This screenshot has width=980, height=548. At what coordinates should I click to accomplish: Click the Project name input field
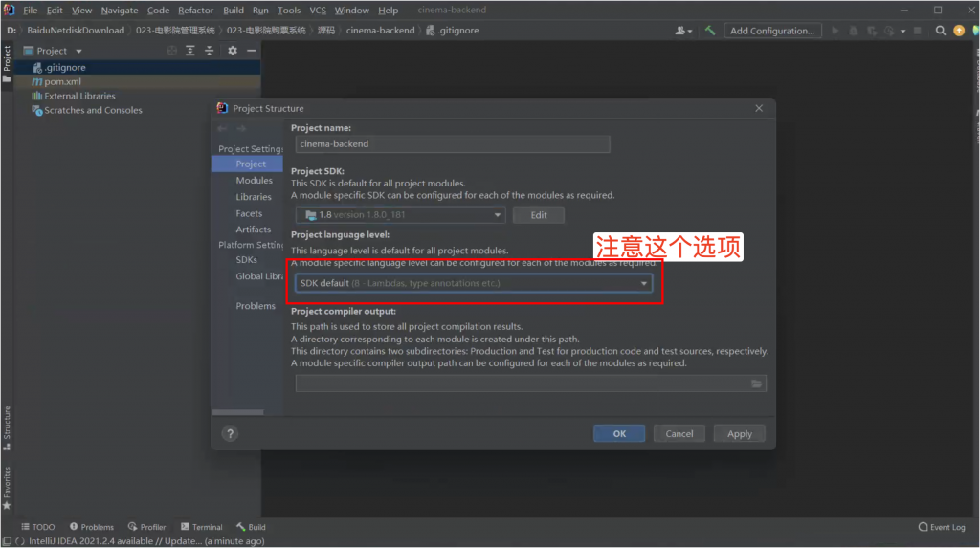pyautogui.click(x=453, y=143)
